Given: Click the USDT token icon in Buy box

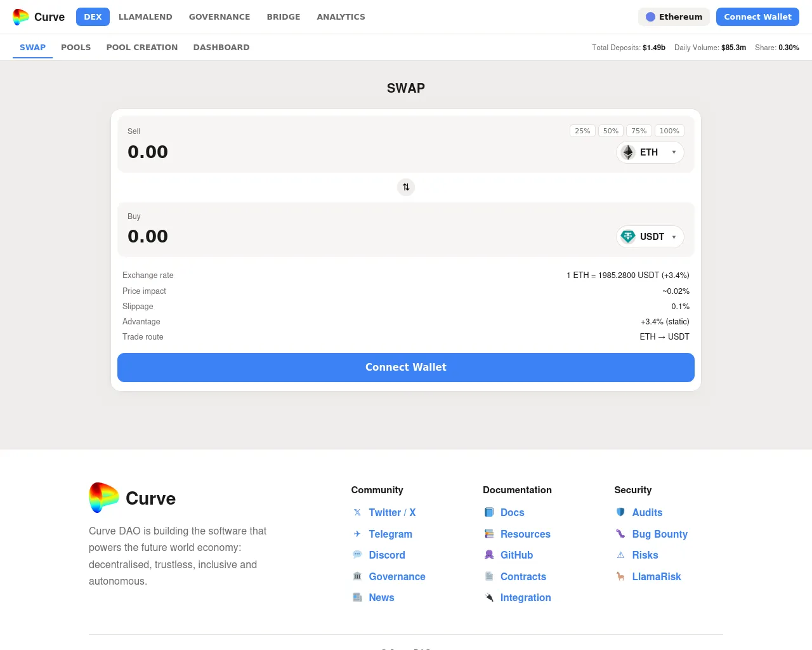Looking at the screenshot, I should 628,237.
